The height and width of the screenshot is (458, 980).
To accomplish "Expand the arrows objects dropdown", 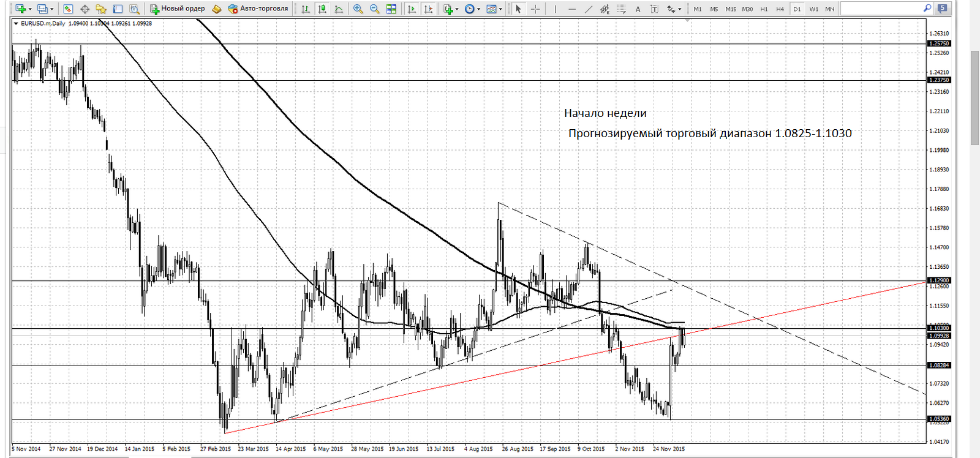I will tap(679, 9).
